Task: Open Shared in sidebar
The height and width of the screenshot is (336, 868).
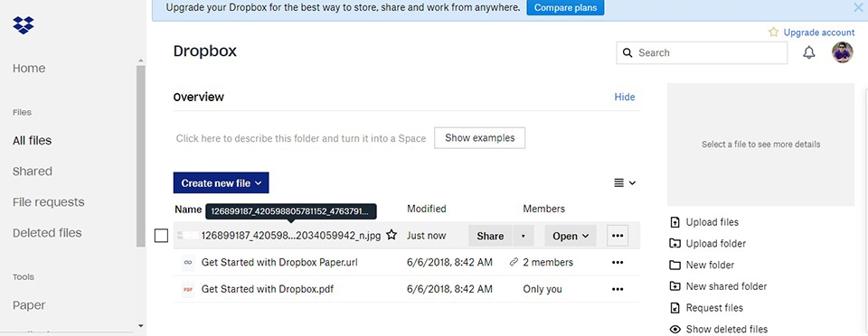Action: [33, 172]
